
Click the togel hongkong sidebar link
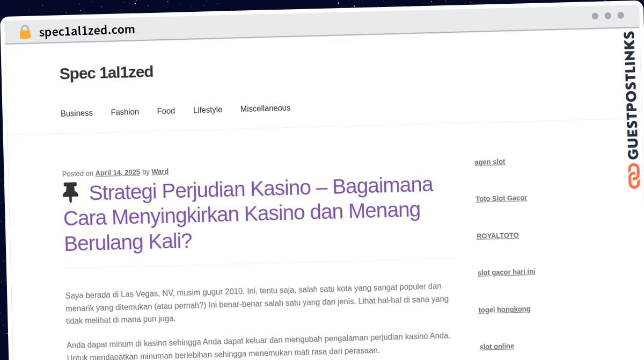504,309
